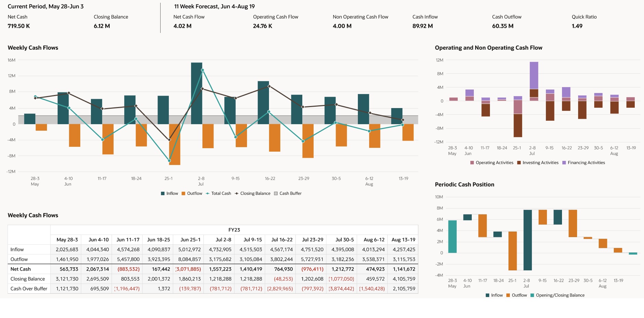The height and width of the screenshot is (318, 644).
Task: Select the Inflow legend marker under Weekly Cash Flows
Action: pos(163,193)
